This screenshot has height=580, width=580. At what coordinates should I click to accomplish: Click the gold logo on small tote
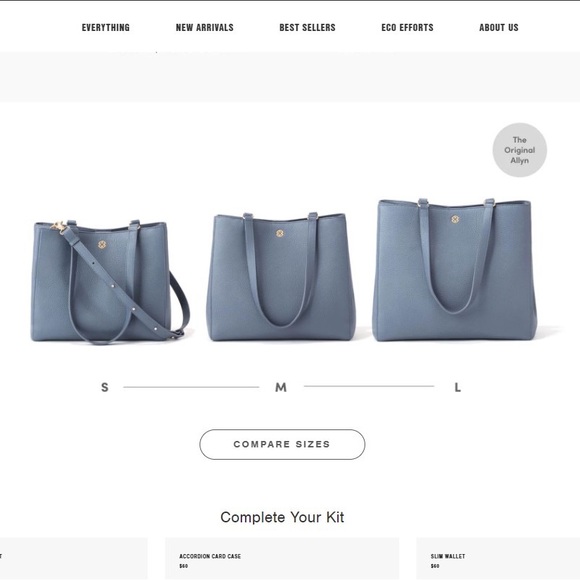[102, 245]
